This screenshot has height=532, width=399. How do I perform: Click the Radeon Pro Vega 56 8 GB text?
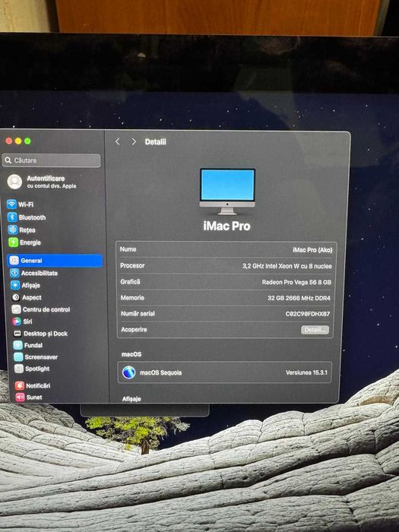pyautogui.click(x=296, y=282)
